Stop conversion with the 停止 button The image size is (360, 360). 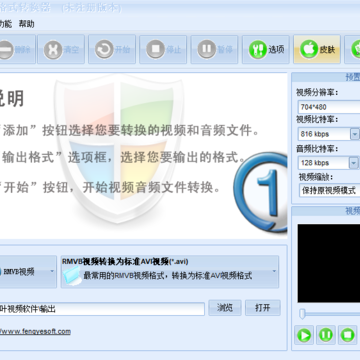163,49
